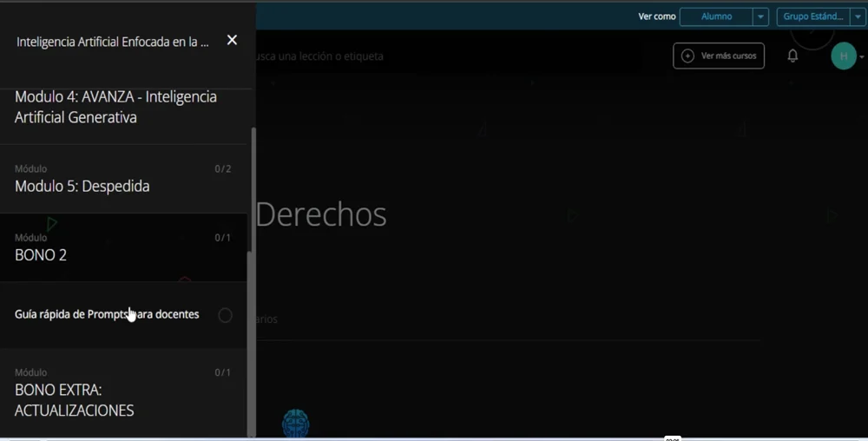Click the sidebar vertical scrollbar
868x441 pixels.
(253, 260)
